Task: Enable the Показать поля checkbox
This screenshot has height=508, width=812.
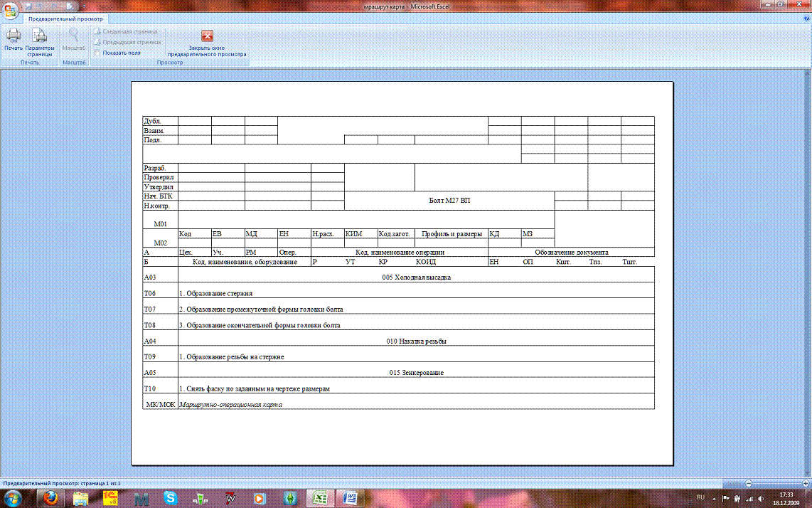Action: pyautogui.click(x=97, y=53)
